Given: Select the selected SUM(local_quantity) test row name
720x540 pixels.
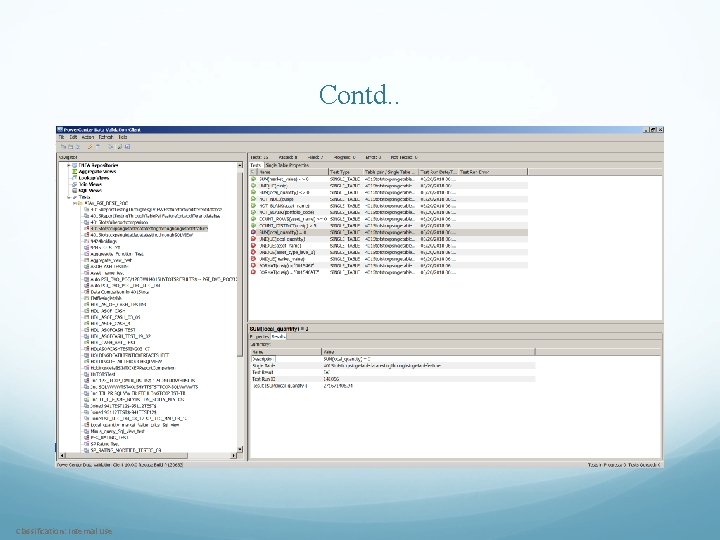Looking at the screenshot, I should pos(283,232).
